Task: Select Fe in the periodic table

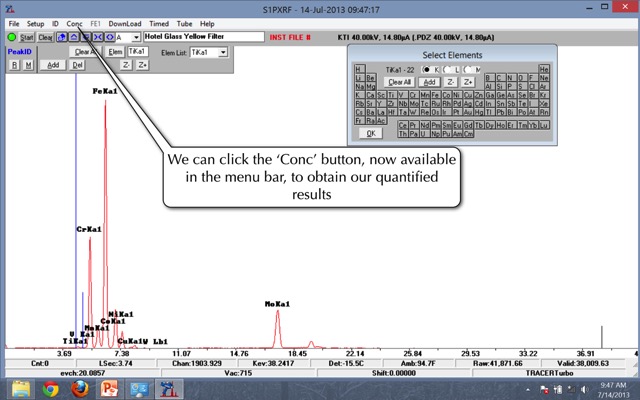Action: click(436, 95)
